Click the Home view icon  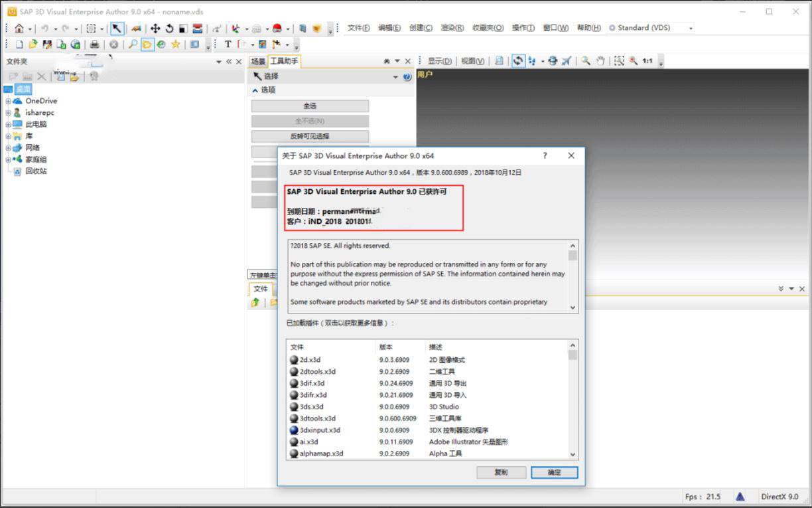pyautogui.click(x=19, y=29)
